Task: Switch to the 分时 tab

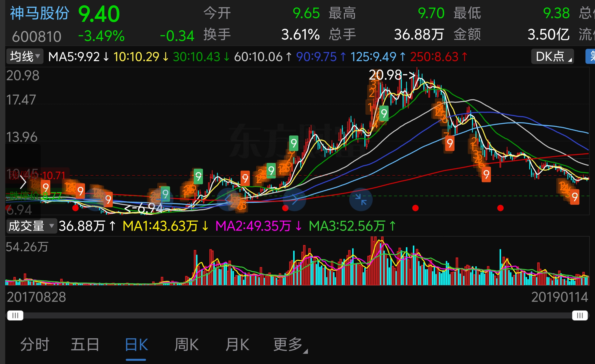Action: (35, 345)
